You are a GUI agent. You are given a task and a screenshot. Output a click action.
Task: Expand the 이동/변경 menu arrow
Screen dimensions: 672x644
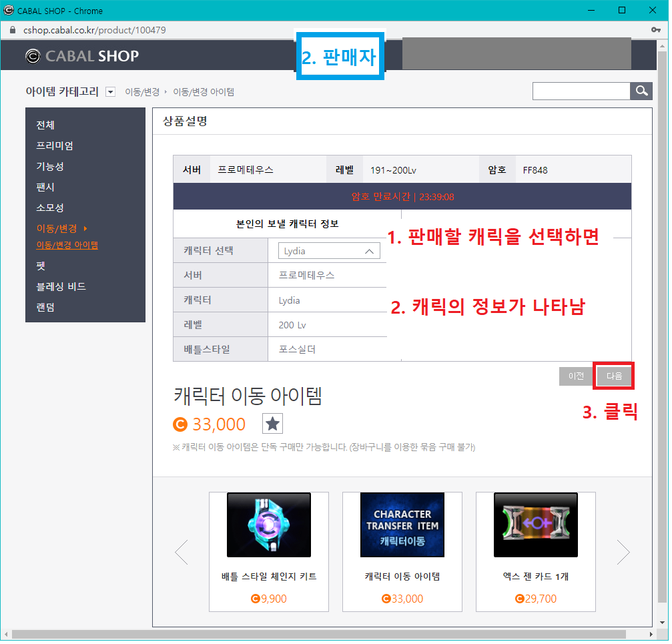pyautogui.click(x=85, y=230)
